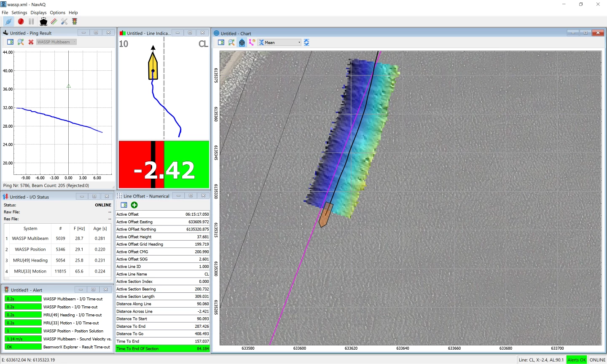Screen dimensions: 607x364
Task: Open Ping Result view properties icon
Action: point(10,42)
